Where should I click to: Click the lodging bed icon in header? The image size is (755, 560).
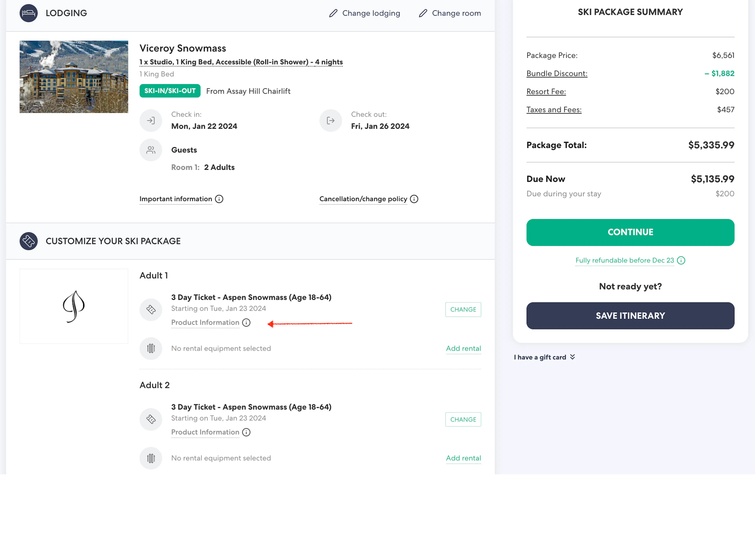coord(29,13)
